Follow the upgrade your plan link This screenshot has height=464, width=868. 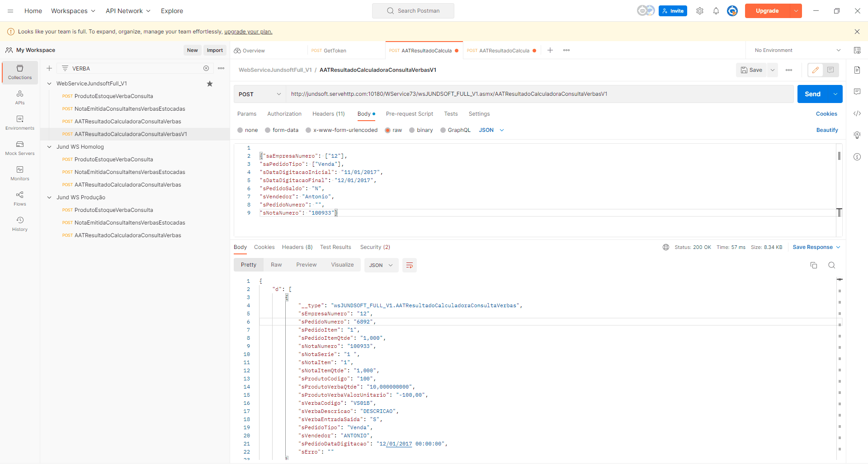[248, 32]
